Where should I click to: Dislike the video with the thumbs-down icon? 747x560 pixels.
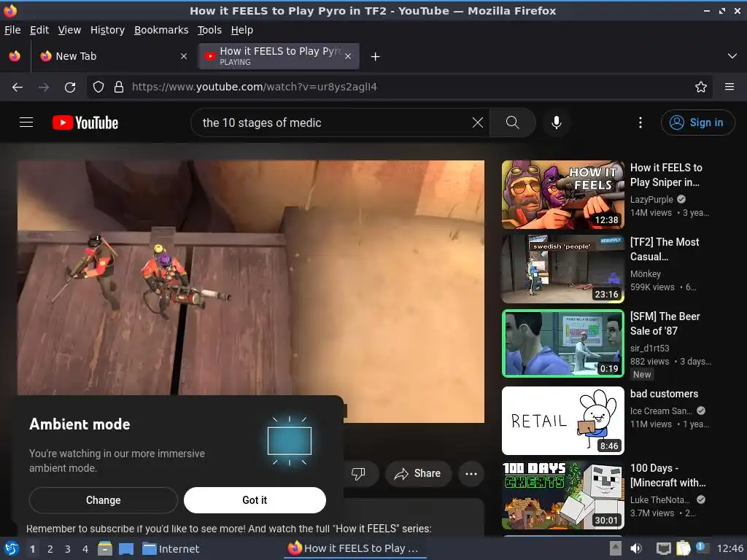[358, 473]
